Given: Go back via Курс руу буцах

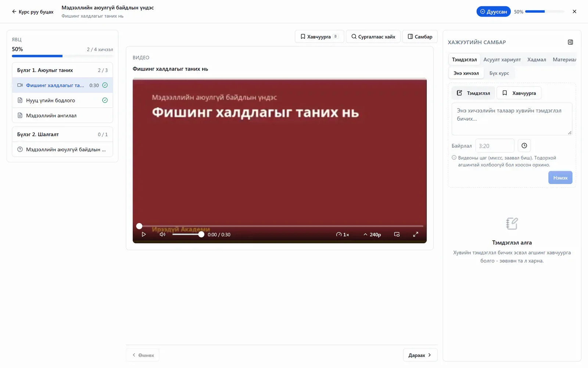Looking at the screenshot, I should [32, 12].
